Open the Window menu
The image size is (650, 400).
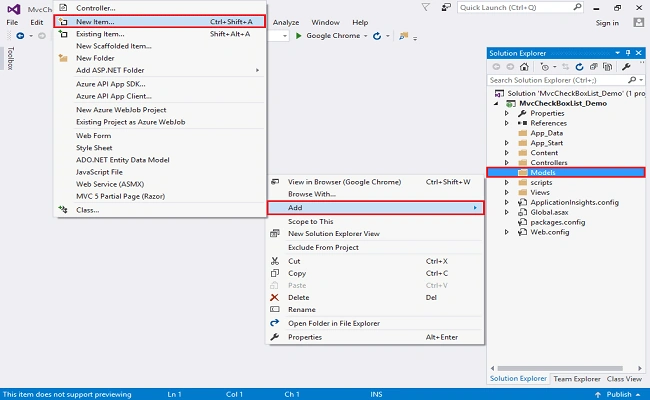[x=325, y=22]
